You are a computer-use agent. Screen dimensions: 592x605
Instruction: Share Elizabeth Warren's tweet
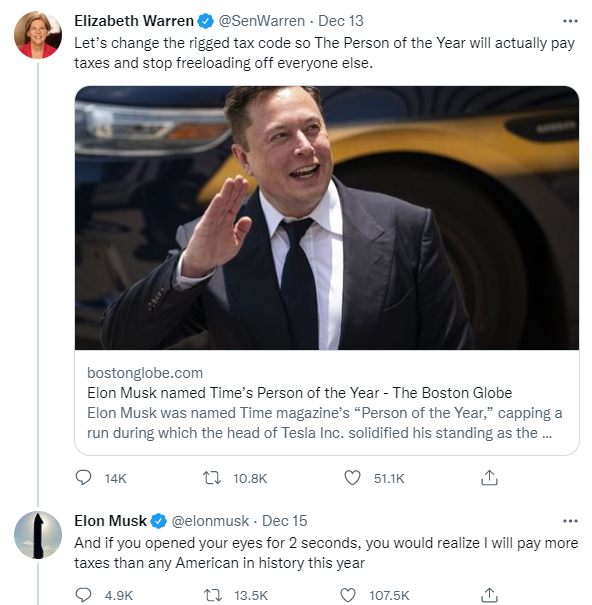[x=489, y=478]
